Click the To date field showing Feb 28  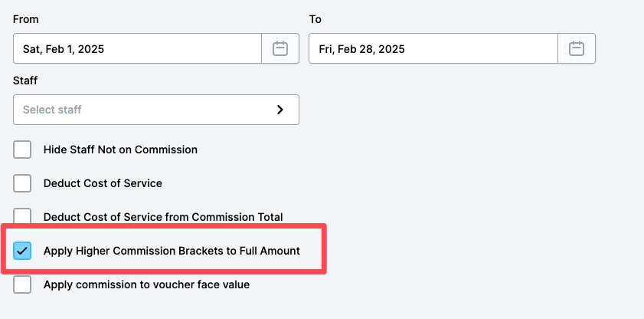[433, 48]
